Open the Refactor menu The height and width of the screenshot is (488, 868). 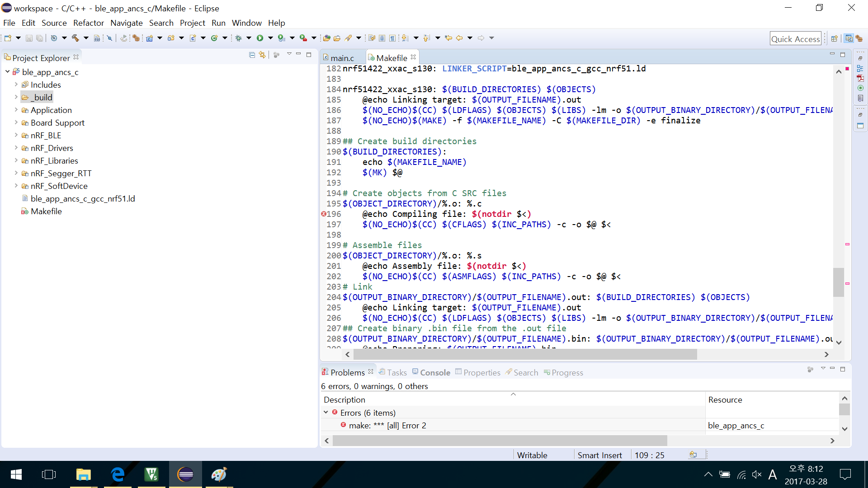[89, 23]
